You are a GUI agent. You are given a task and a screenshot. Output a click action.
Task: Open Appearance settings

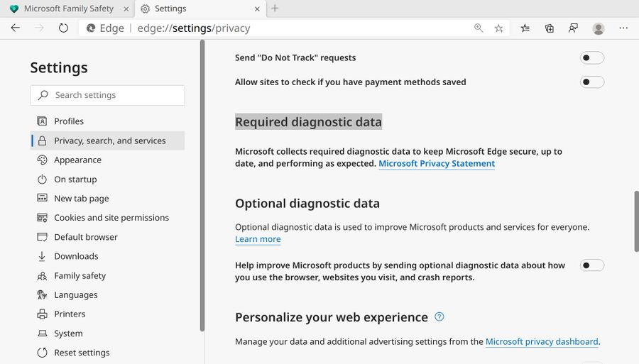click(x=108, y=160)
